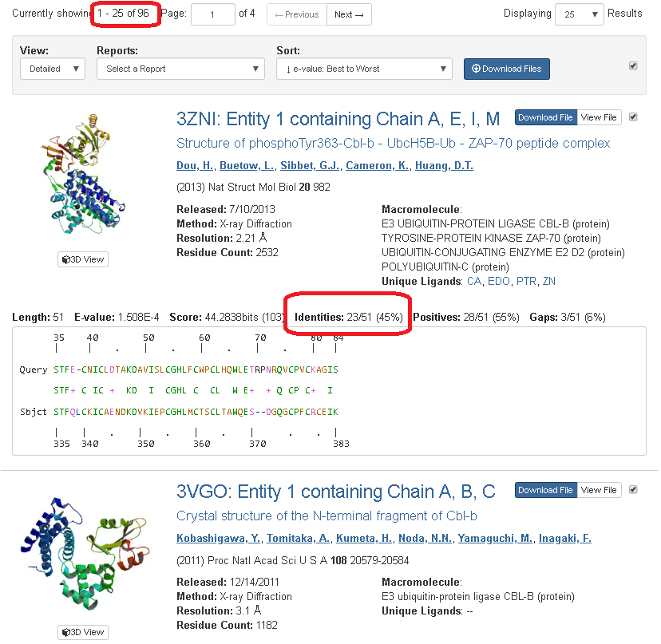
Task: Open the View Detailed dropdown
Action: pyautogui.click(x=53, y=69)
